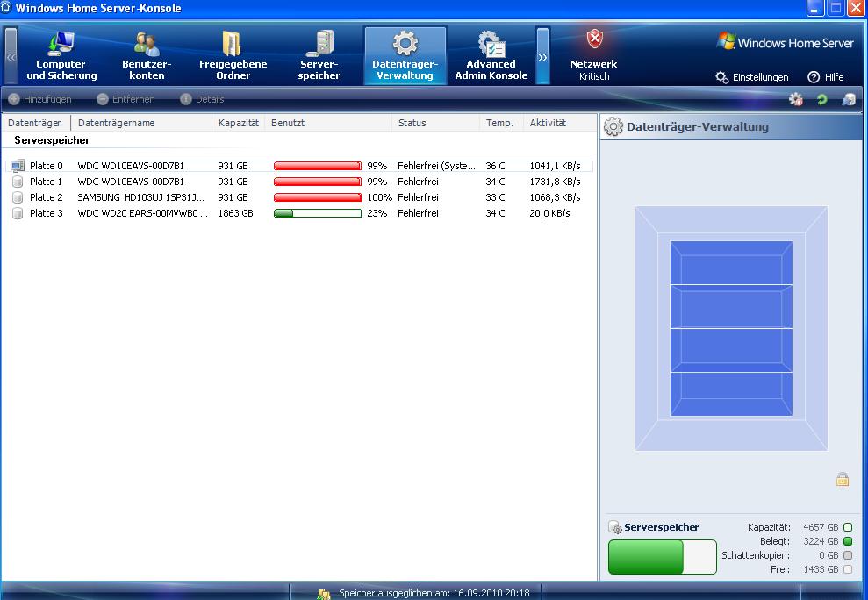Select the Platte 2 disk icon
Viewport: 868px width, 600px height.
click(x=18, y=197)
